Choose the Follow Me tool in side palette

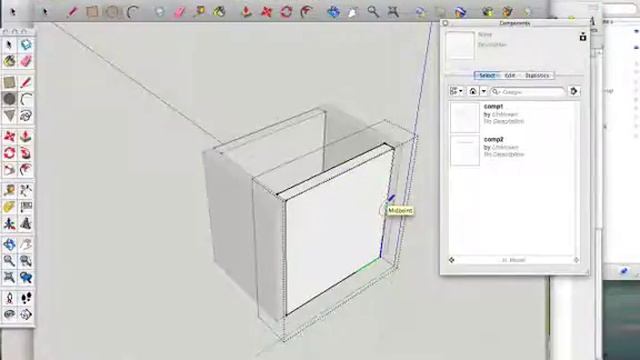(x=26, y=153)
